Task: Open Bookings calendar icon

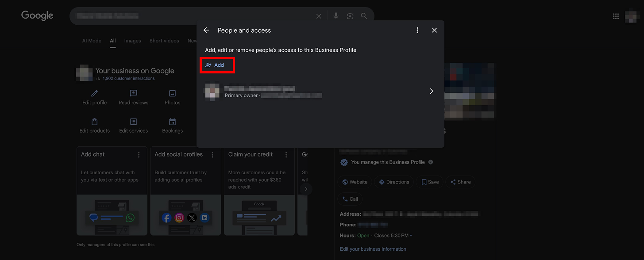Action: [x=172, y=122]
